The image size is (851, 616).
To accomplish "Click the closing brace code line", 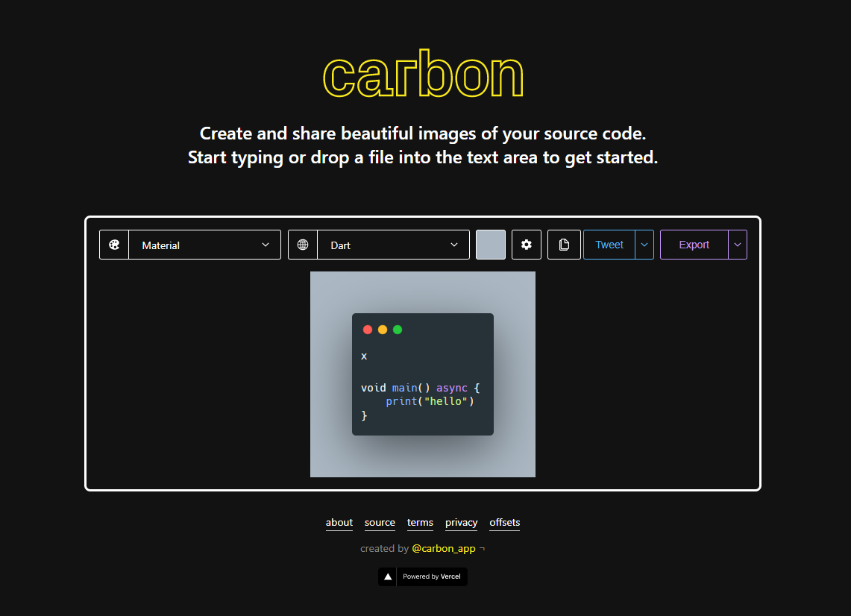I will point(364,415).
